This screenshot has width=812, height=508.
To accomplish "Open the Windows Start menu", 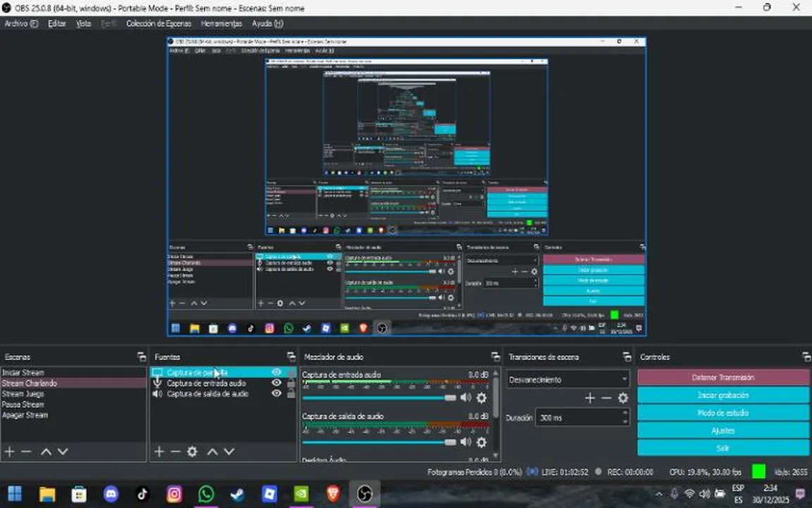I will [15, 494].
